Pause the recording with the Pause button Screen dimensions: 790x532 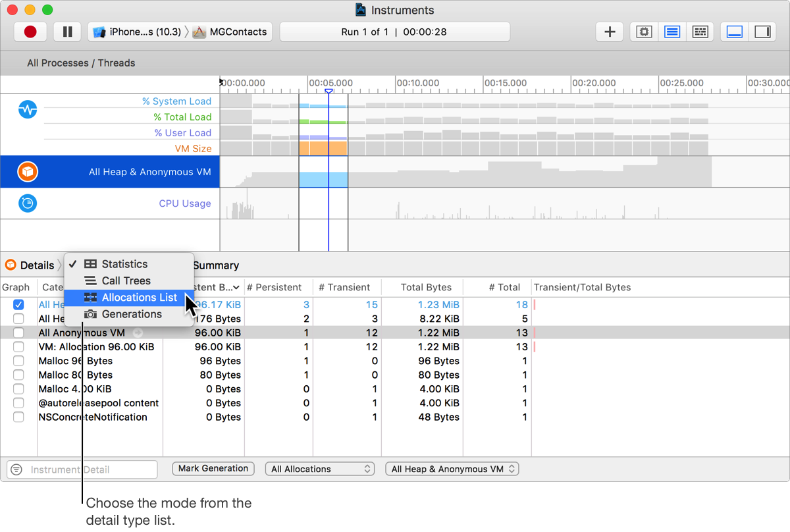(x=67, y=32)
